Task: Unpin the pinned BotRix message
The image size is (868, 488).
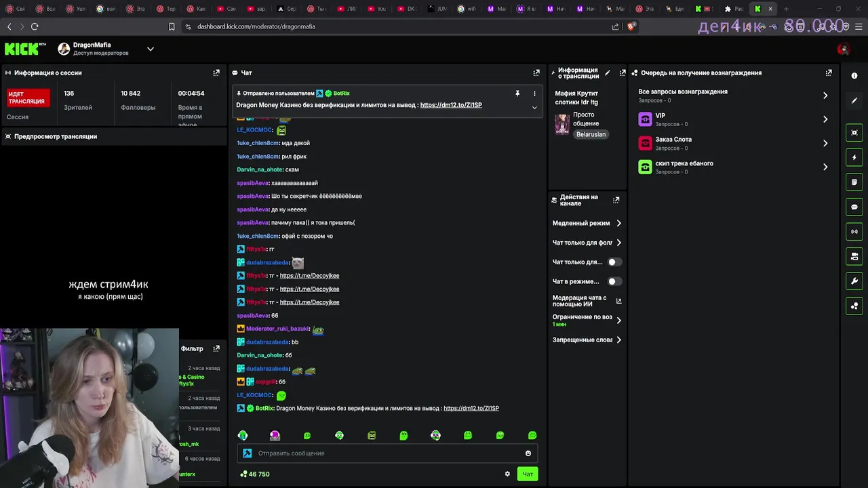Action: click(517, 94)
